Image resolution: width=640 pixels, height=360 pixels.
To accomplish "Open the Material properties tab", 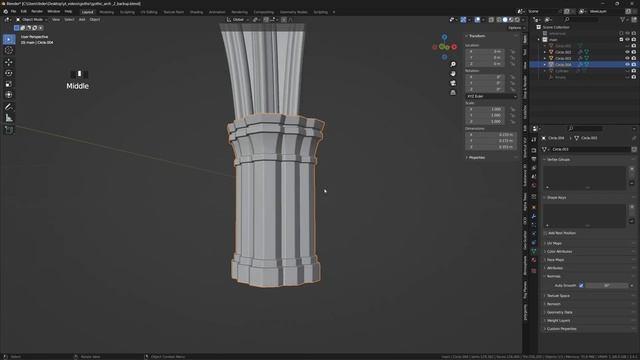I will pos(533,260).
